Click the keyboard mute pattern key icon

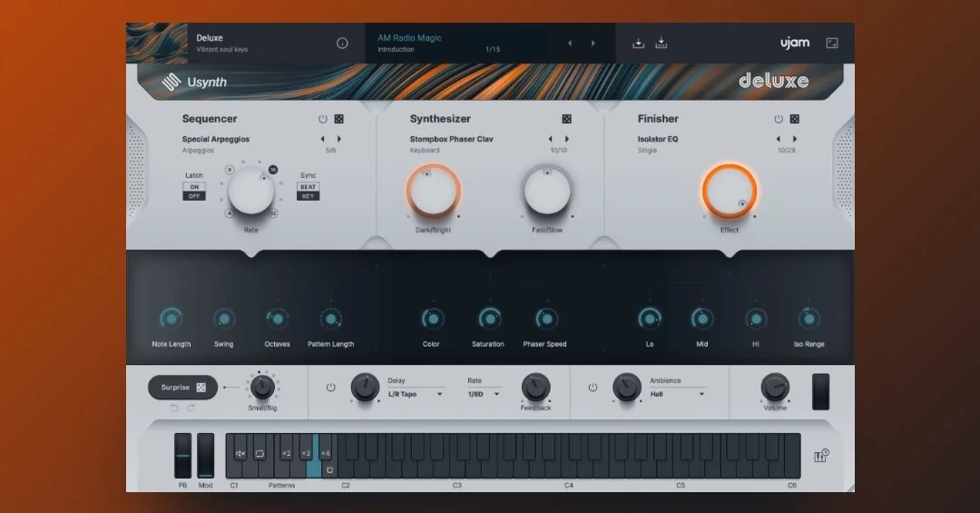coord(240,454)
